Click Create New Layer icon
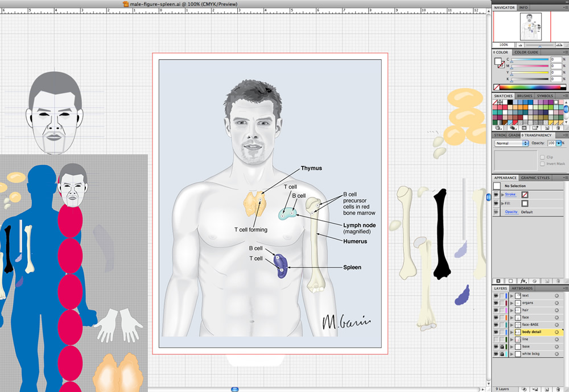This screenshot has height=392, width=569. tap(547, 389)
